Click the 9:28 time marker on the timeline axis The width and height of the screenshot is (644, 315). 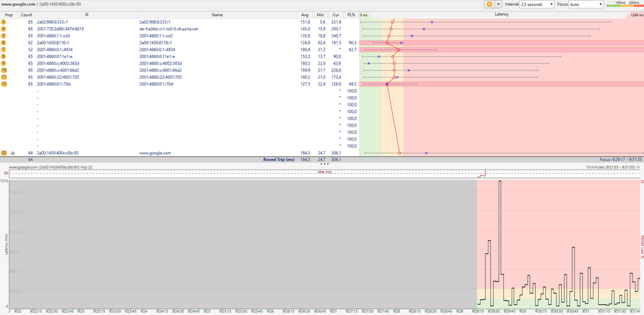397,311
